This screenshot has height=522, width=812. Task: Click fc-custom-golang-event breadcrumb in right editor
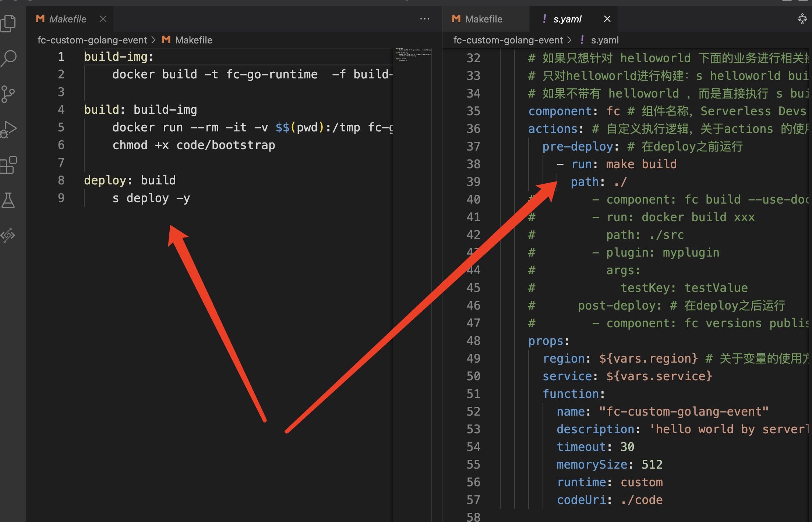[x=508, y=40]
